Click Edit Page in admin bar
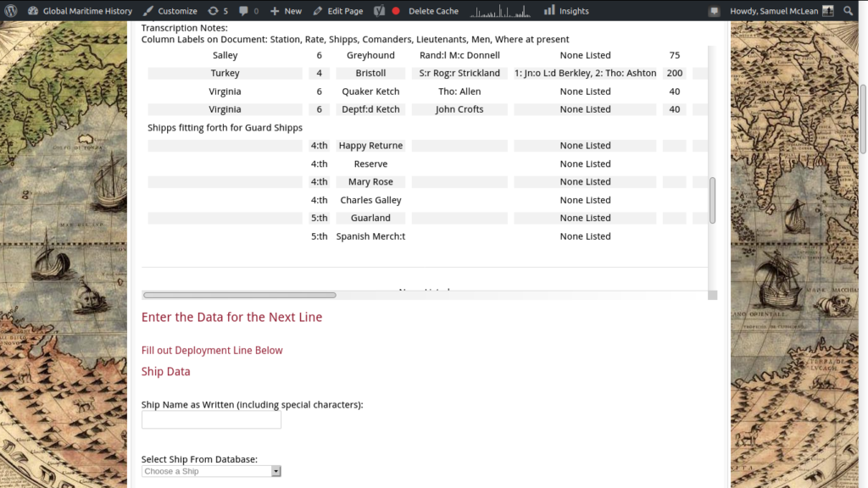Screen dimensions: 868x488 coord(338,10)
